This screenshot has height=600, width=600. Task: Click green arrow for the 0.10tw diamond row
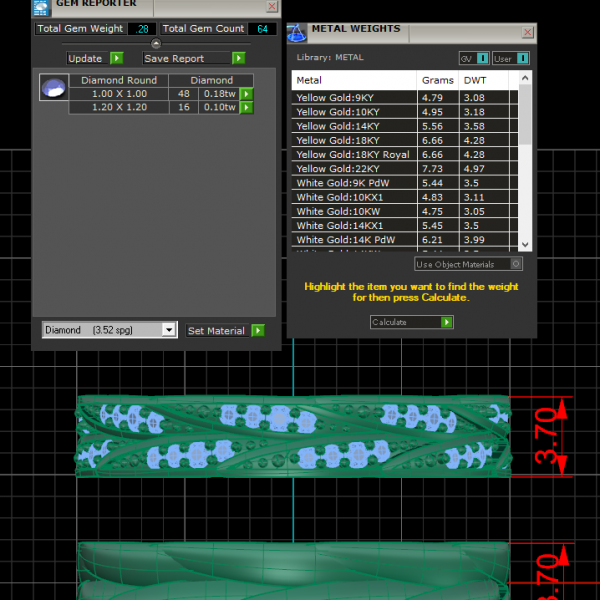click(246, 107)
